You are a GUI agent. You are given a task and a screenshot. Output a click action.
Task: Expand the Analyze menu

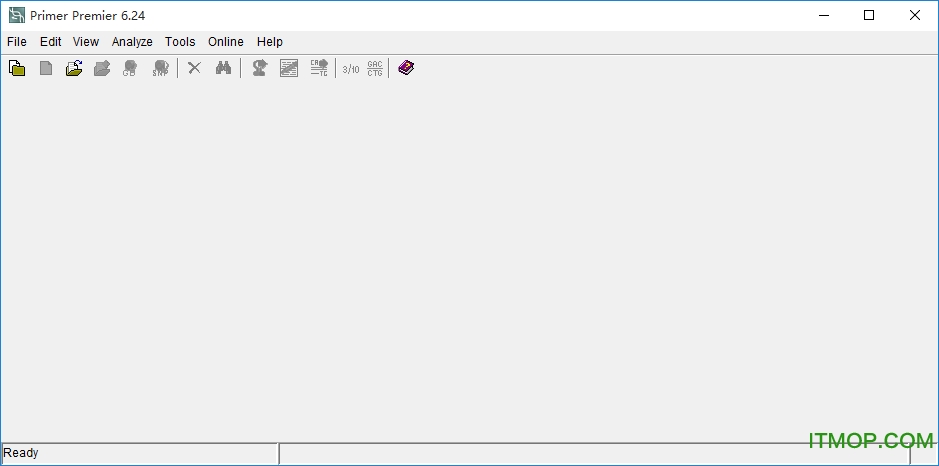point(132,42)
